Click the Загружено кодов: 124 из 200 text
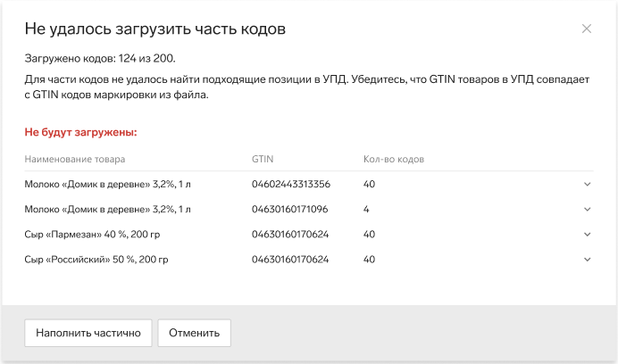The width and height of the screenshot is (618, 364). pyautogui.click(x=100, y=58)
